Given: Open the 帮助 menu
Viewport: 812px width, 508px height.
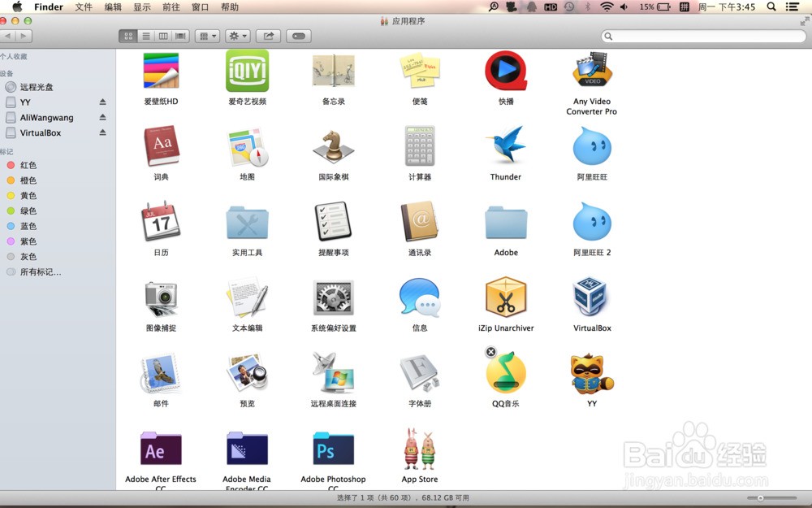Looking at the screenshot, I should [x=230, y=7].
